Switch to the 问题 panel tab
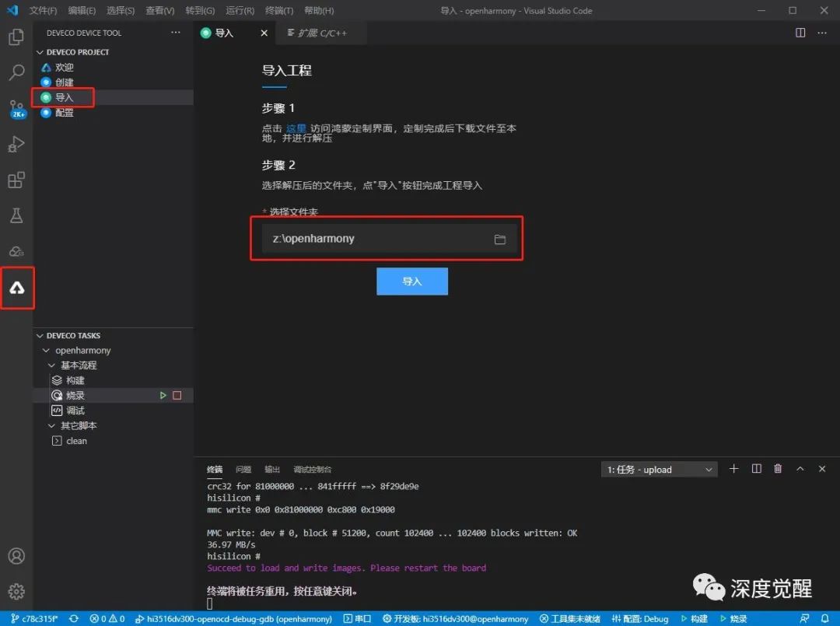Viewport: 840px width, 626px height. (243, 469)
